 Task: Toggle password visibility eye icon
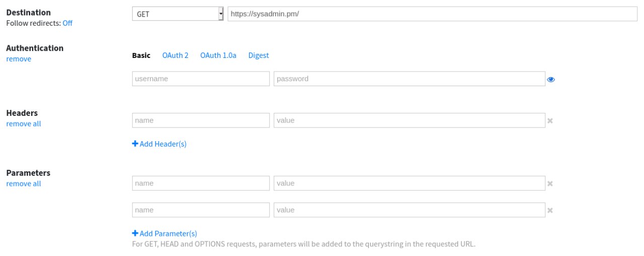coord(551,79)
